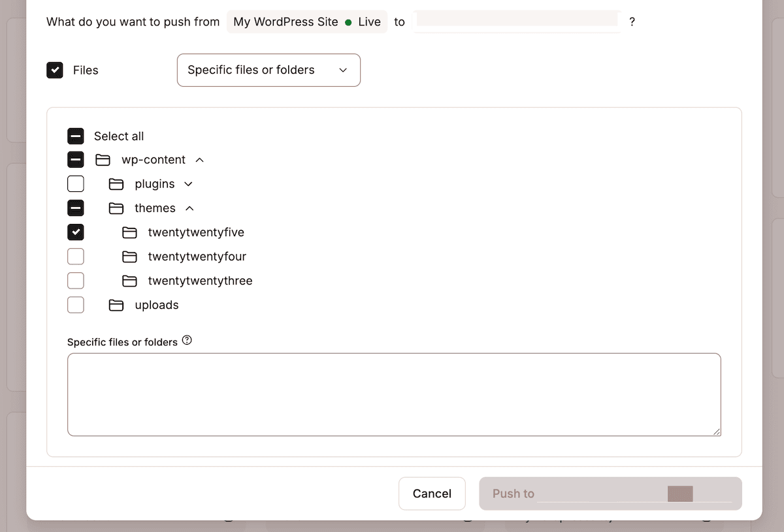Image resolution: width=784 pixels, height=532 pixels.
Task: Expand the plugins folder tree
Action: 188,184
